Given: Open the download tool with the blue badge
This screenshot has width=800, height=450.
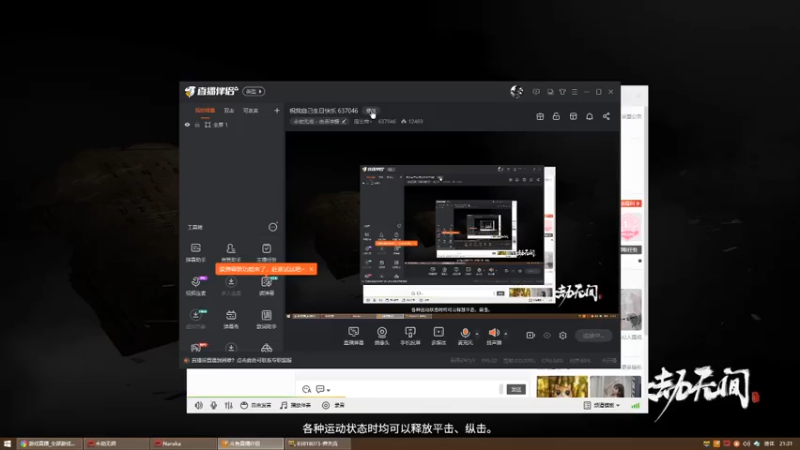Looking at the screenshot, I should click(195, 319).
